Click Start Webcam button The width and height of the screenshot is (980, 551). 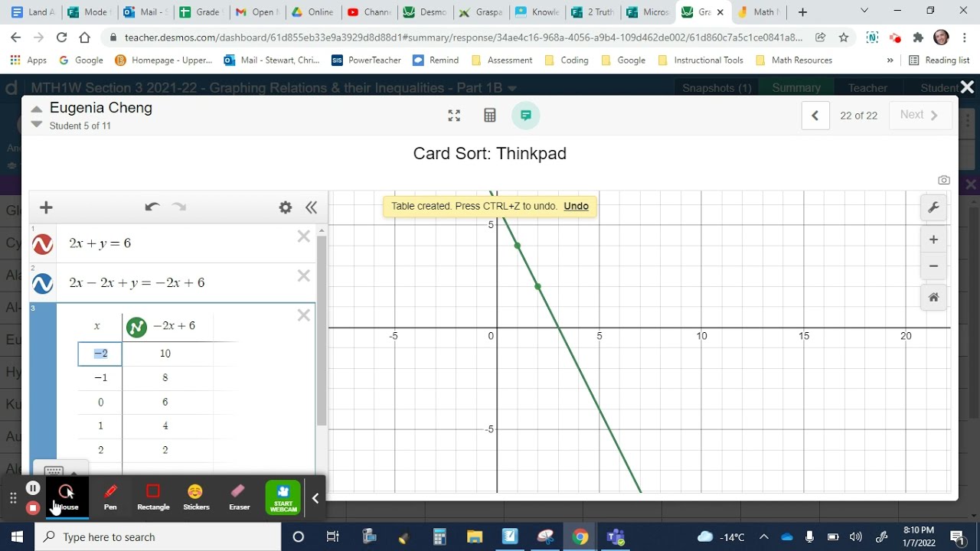(x=283, y=497)
